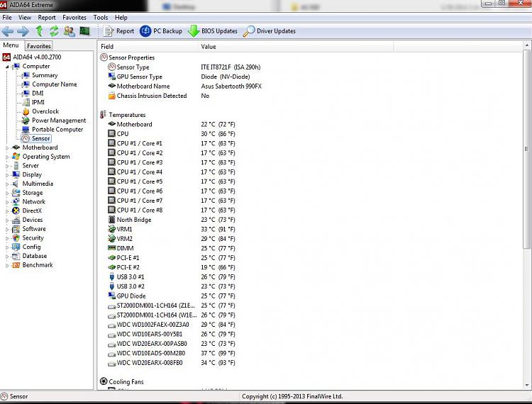Expand the Multimedia tree node
Viewport: 532px width, 404px height.
point(7,184)
